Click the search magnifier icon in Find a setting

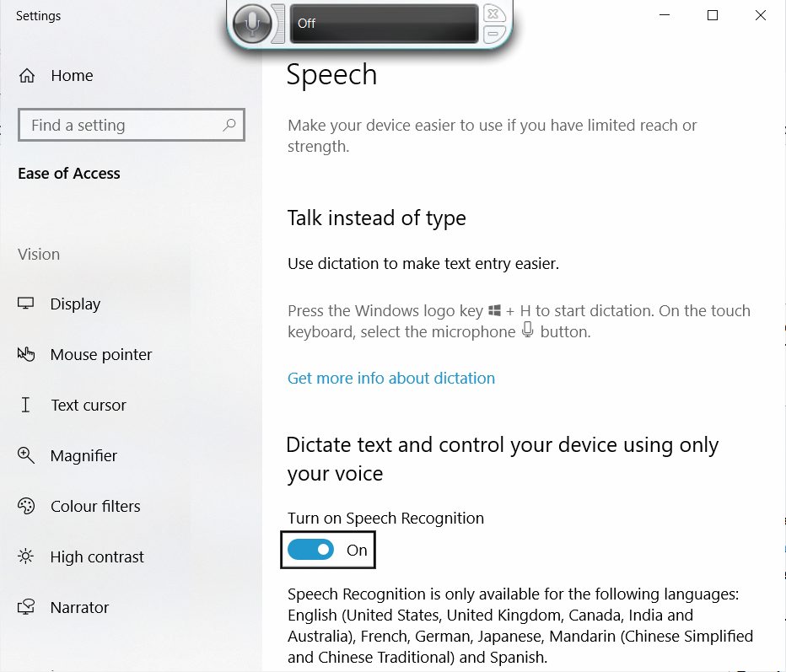229,124
